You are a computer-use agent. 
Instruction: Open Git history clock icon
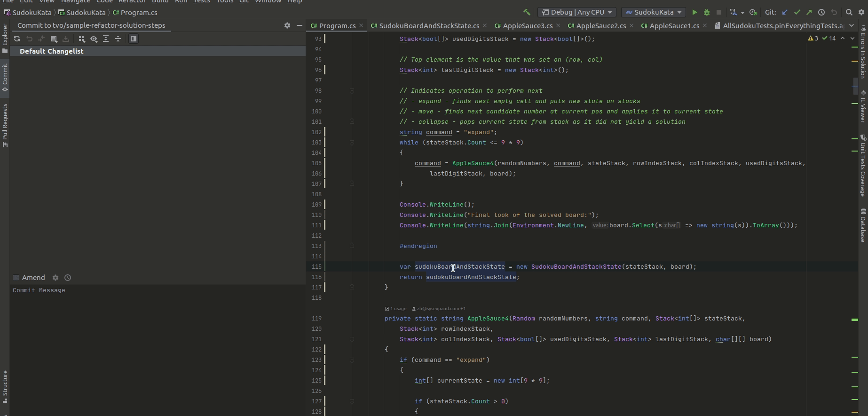click(821, 12)
